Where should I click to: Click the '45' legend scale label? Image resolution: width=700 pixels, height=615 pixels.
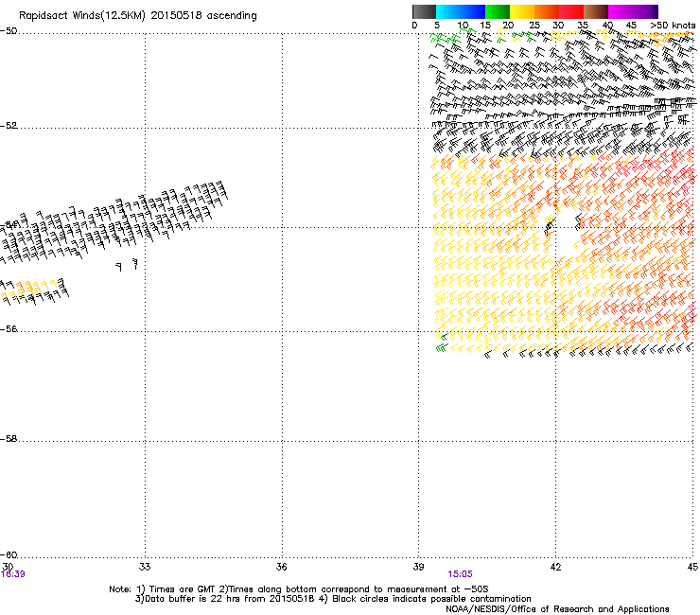tap(631, 26)
